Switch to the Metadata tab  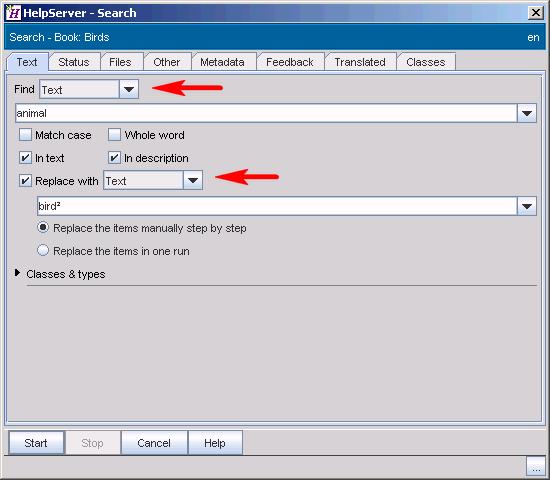(222, 62)
